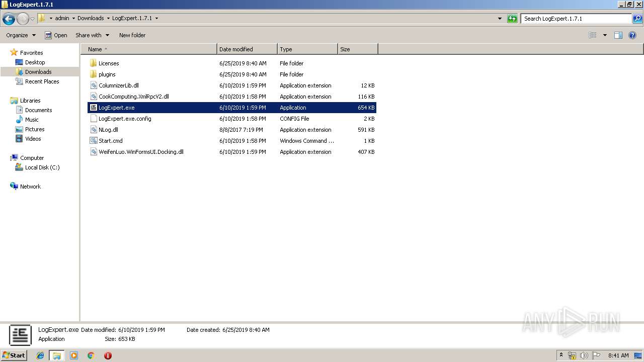Click the volume speaker tray icon

coord(584,355)
